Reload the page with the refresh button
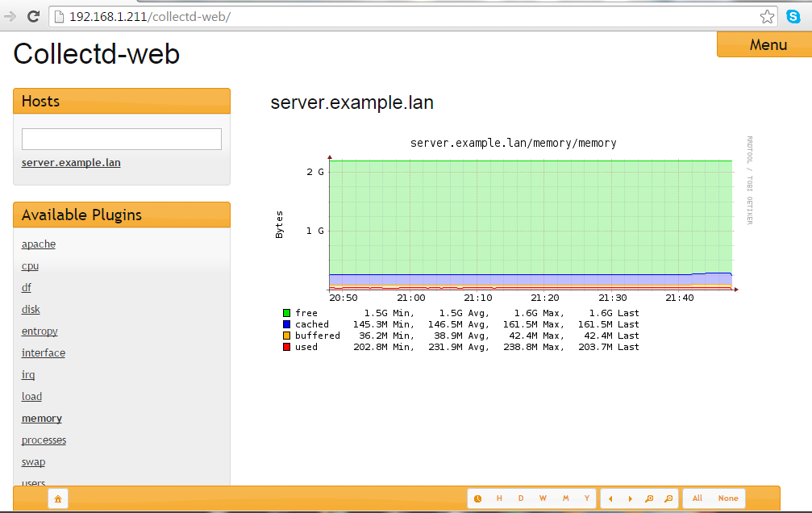The height and width of the screenshot is (513, 812). 33,16
